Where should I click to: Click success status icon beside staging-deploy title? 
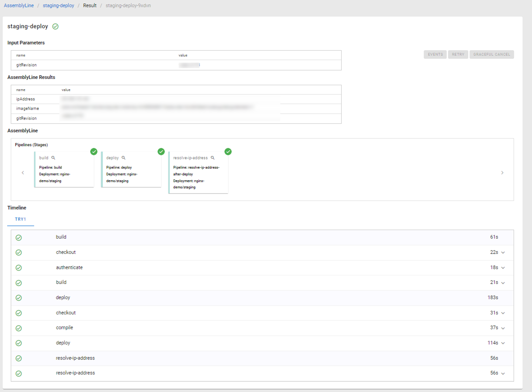click(x=55, y=27)
